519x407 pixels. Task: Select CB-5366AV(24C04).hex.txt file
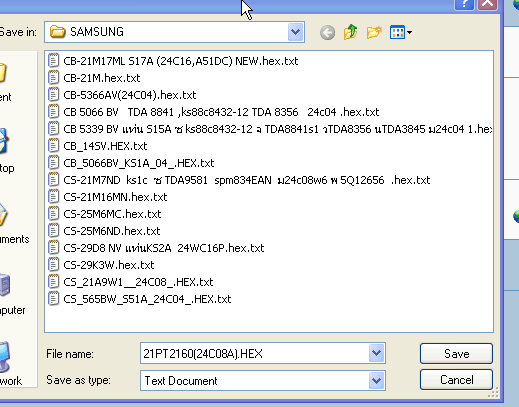coord(130,95)
